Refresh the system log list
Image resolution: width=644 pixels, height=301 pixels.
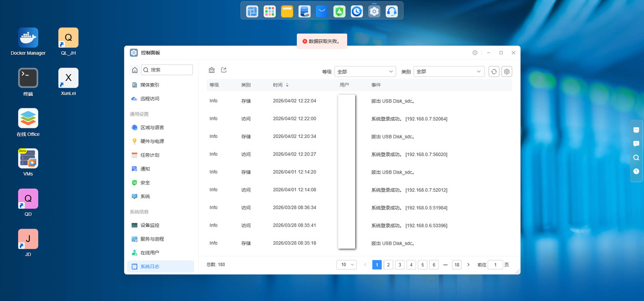click(494, 71)
